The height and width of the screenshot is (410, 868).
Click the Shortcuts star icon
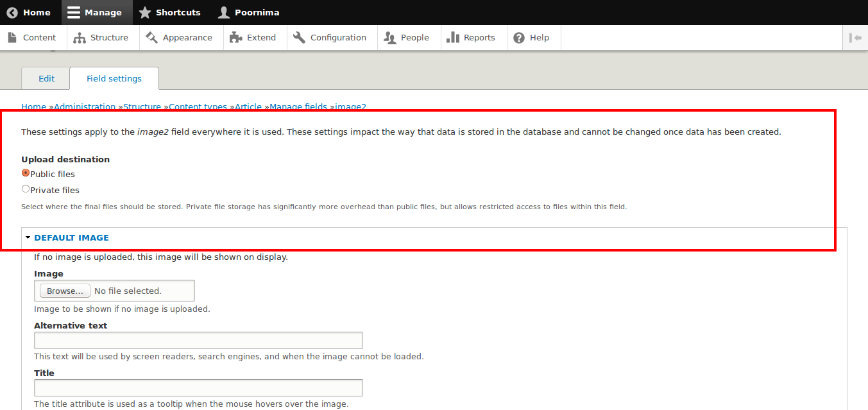pyautogui.click(x=145, y=12)
